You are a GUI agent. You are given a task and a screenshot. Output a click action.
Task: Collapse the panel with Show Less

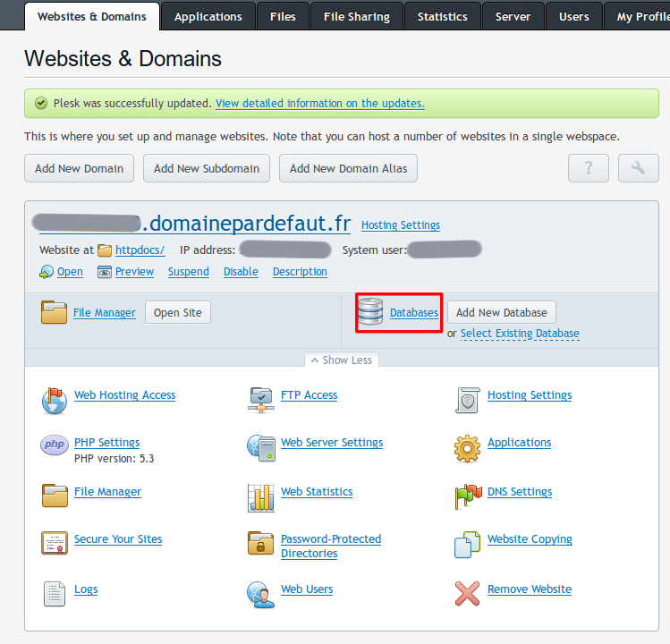coord(342,360)
